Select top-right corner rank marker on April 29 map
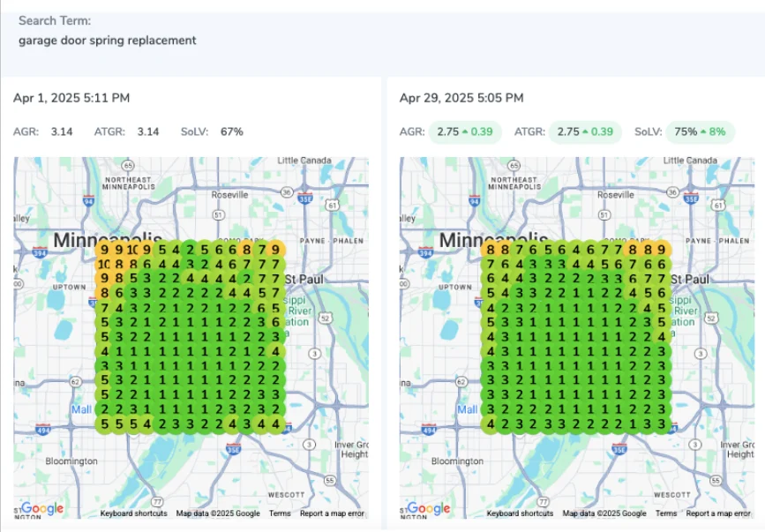 coord(663,250)
